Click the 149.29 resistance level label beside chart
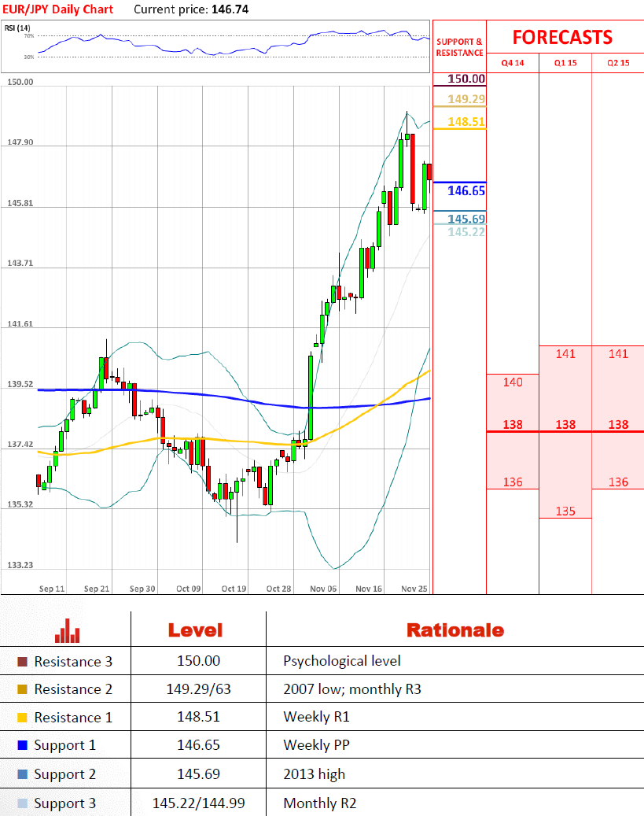Image resolution: width=644 pixels, height=816 pixels. pyautogui.click(x=466, y=99)
